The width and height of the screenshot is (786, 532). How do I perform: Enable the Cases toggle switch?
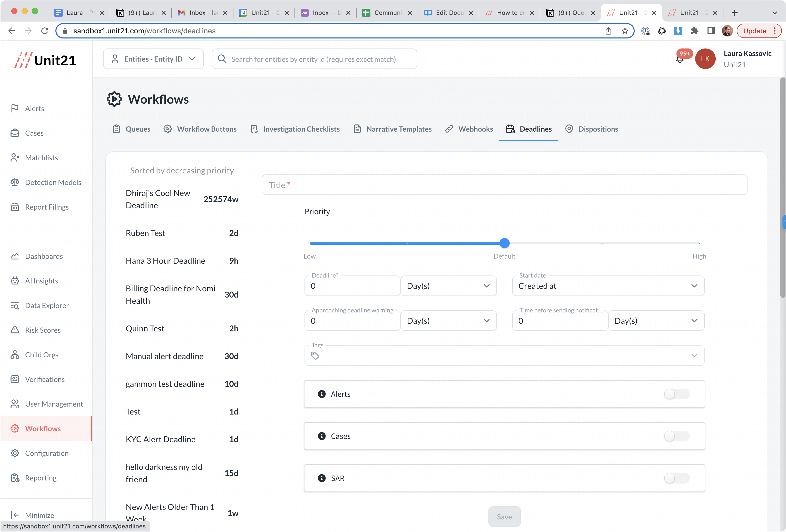[x=676, y=436]
